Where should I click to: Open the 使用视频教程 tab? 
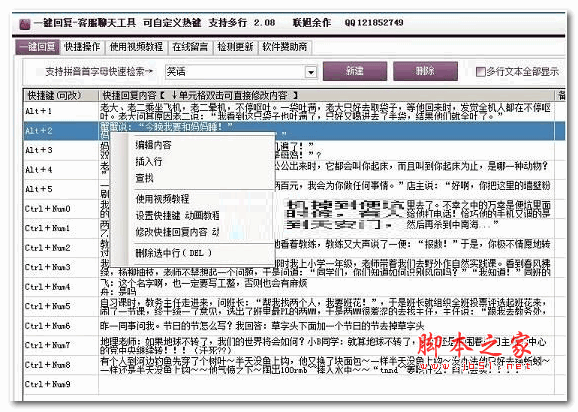click(x=136, y=47)
